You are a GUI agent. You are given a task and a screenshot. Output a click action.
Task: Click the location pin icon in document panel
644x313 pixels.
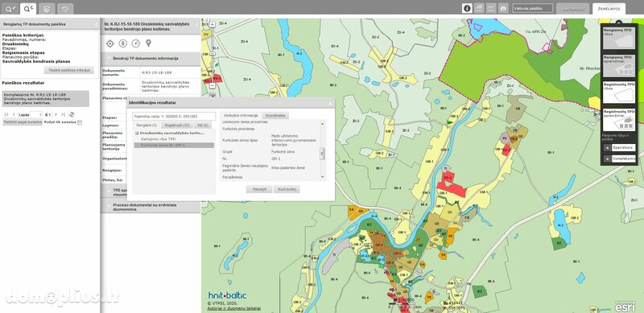tap(148, 43)
